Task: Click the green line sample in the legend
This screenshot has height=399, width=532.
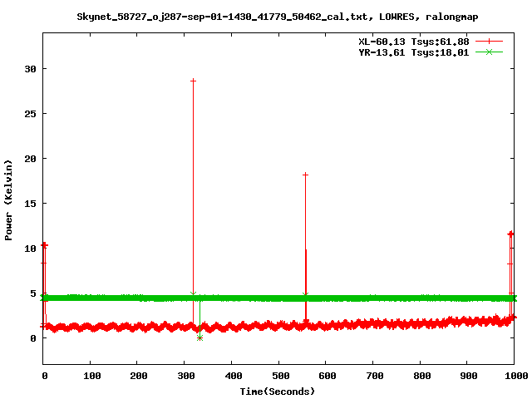Action: point(489,52)
